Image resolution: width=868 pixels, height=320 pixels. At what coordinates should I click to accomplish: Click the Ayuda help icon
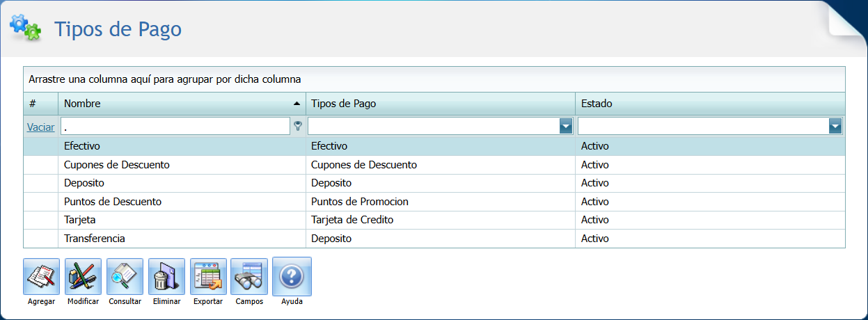292,276
